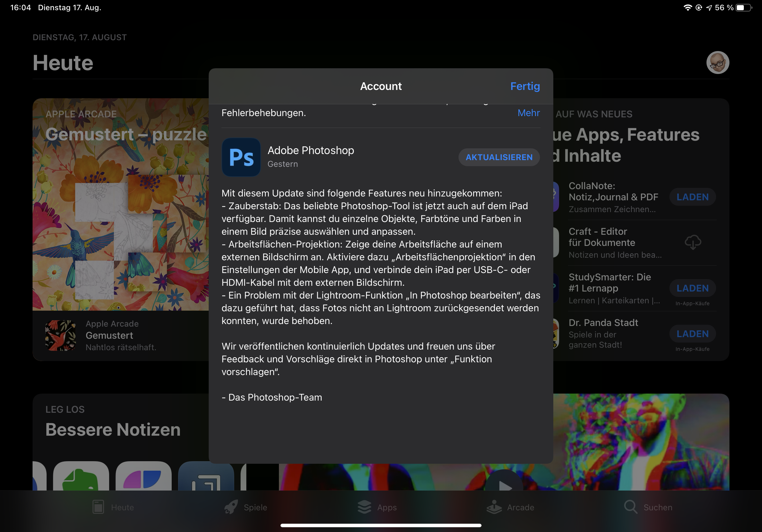
Task: Tap the Adobe Photoshop app icon
Action: (x=241, y=157)
